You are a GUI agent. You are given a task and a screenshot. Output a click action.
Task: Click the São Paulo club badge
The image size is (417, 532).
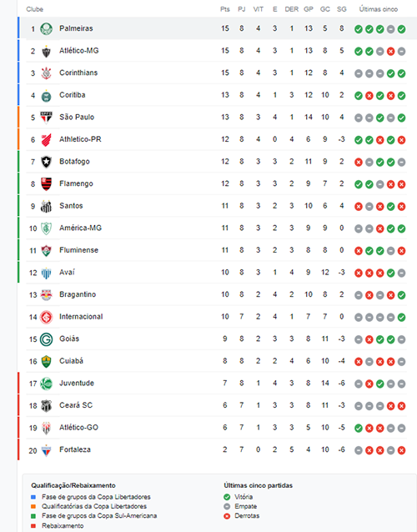46,118
